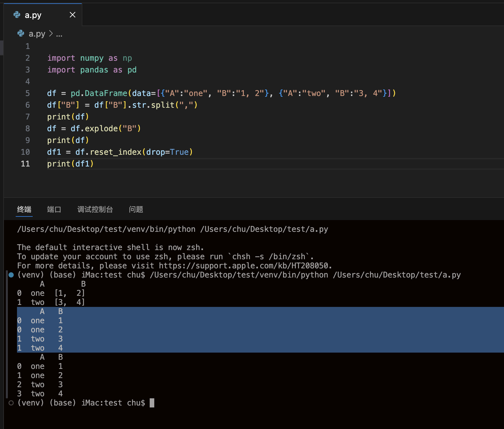Click the hollow circle beside the last prompt
Viewport: 504px width, 429px height.
(11, 403)
